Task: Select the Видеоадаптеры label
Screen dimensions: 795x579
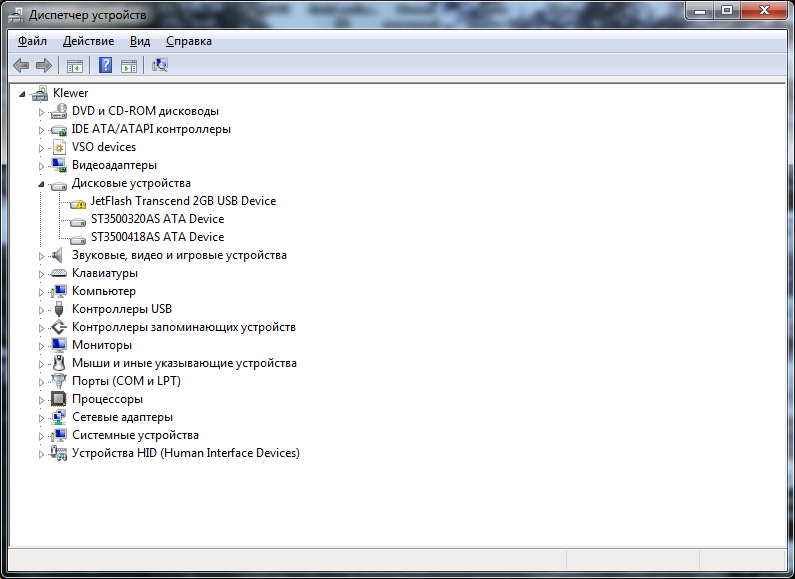Action: click(114, 165)
